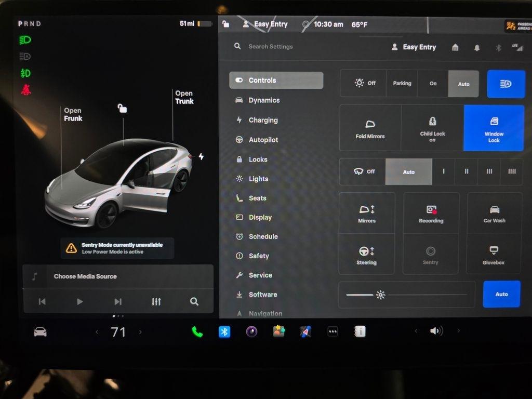Increase cabin temperature with right arrow
The height and width of the screenshot is (399, 532).
click(x=140, y=332)
